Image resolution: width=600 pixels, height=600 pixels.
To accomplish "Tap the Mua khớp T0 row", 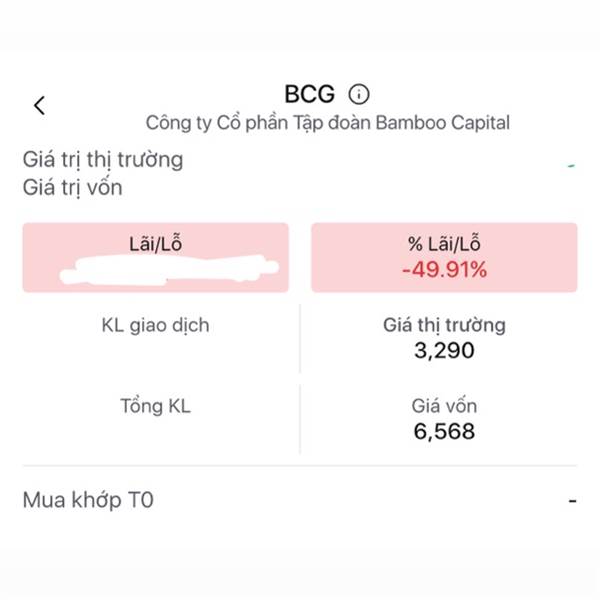I will [300, 500].
